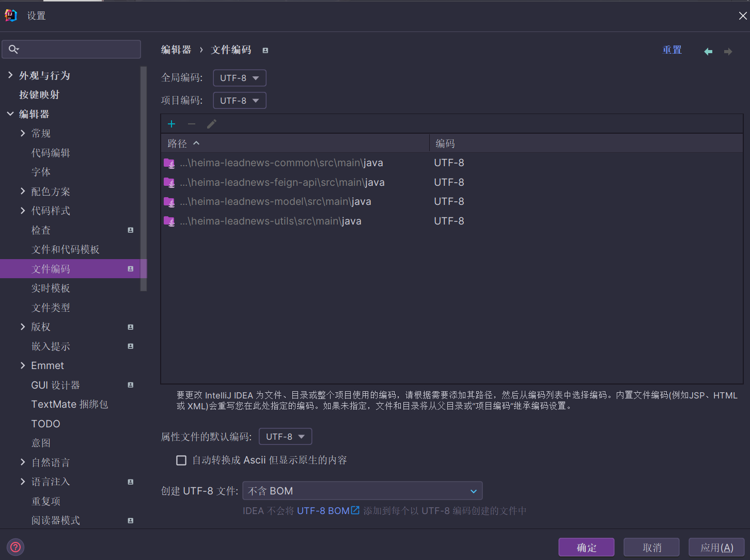The height and width of the screenshot is (560, 750).
Task: Click the project marker icon beside 阅读器模式
Action: coord(131,521)
